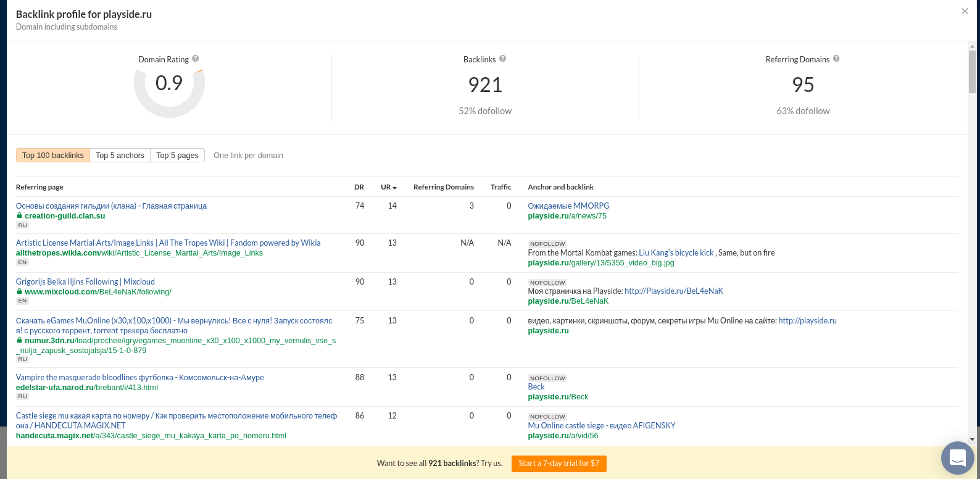Open the Liu Kang's bicycle kick link
This screenshot has width=980, height=479.
(x=676, y=253)
